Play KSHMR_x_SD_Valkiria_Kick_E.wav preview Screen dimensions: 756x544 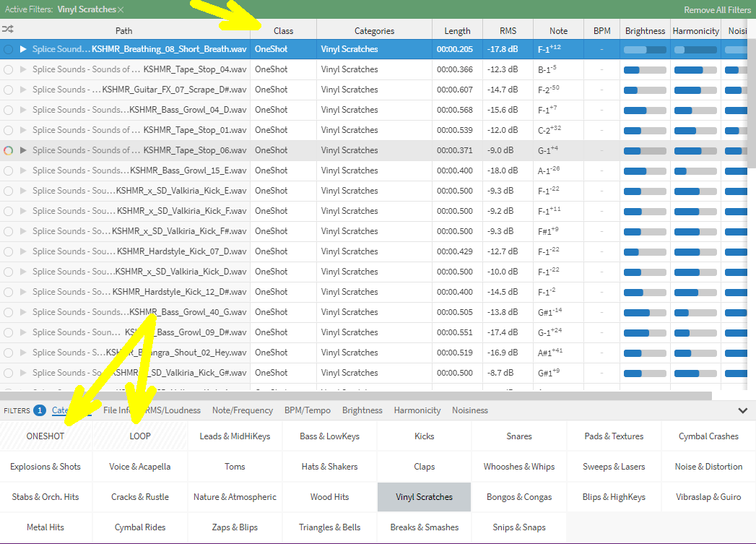coord(22,191)
